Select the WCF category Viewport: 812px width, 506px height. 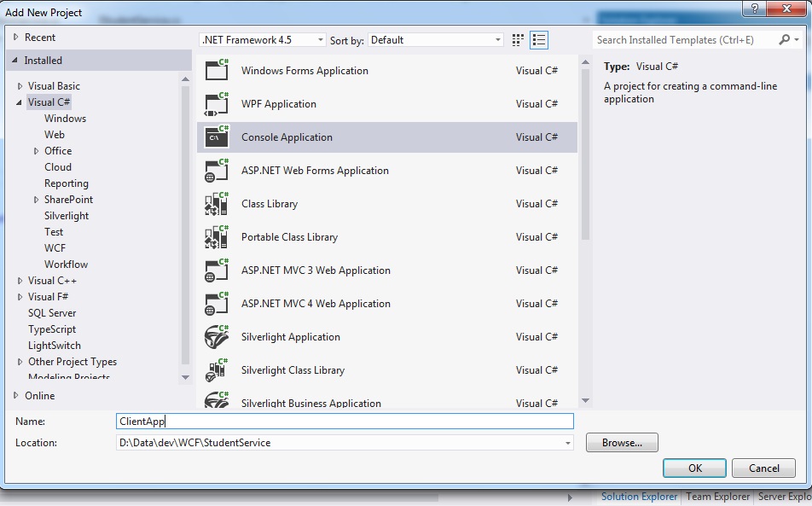55,248
